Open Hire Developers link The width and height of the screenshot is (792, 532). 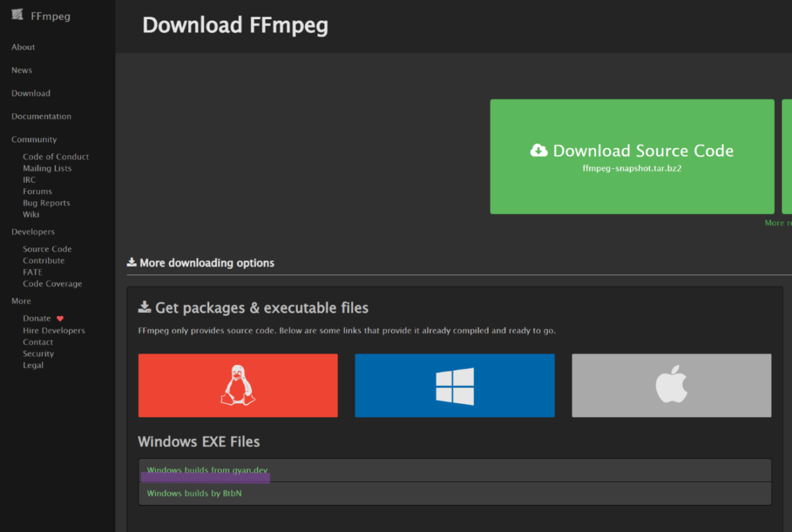[54, 330]
